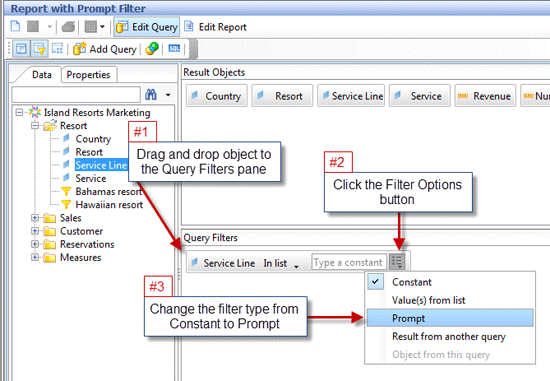This screenshot has width=550, height=381.
Task: Click the Resort result object
Action: pyautogui.click(x=282, y=96)
